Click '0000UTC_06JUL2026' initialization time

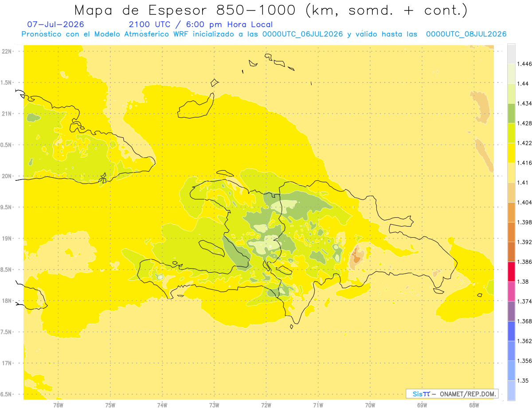tap(302, 34)
